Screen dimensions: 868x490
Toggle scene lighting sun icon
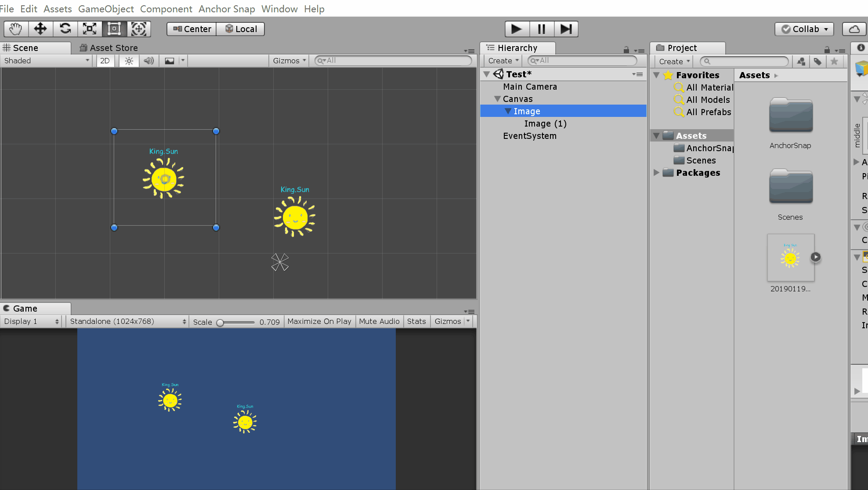pyautogui.click(x=129, y=61)
